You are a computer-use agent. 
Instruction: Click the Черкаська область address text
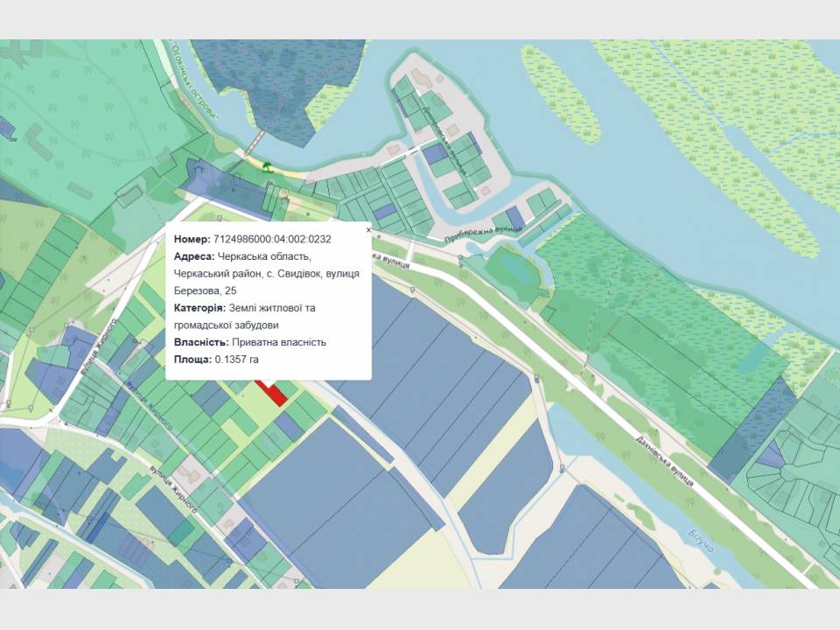click(264, 256)
